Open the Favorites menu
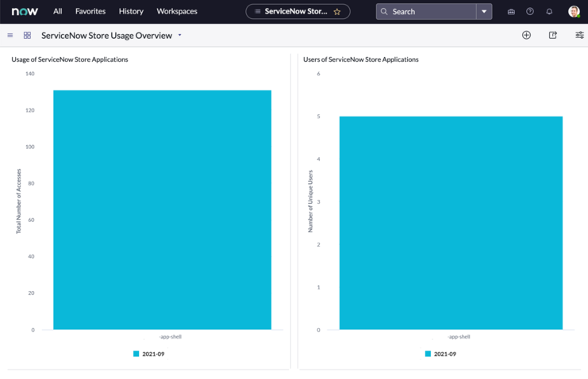The image size is (588, 379). tap(90, 11)
